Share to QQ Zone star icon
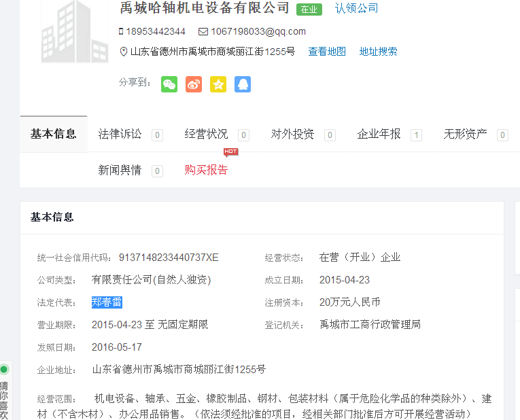This screenshot has width=520, height=420. (x=218, y=84)
